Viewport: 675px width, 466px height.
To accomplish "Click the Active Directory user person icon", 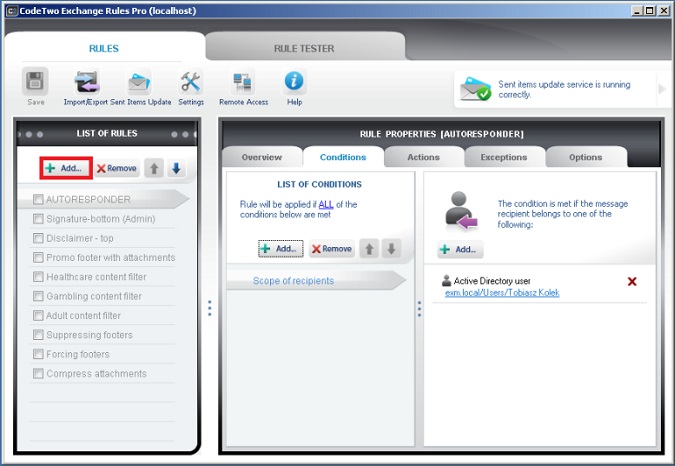I will (x=446, y=281).
